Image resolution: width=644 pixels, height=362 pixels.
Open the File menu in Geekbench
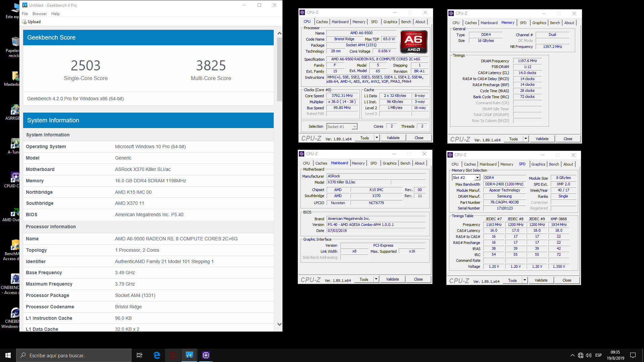tap(25, 14)
